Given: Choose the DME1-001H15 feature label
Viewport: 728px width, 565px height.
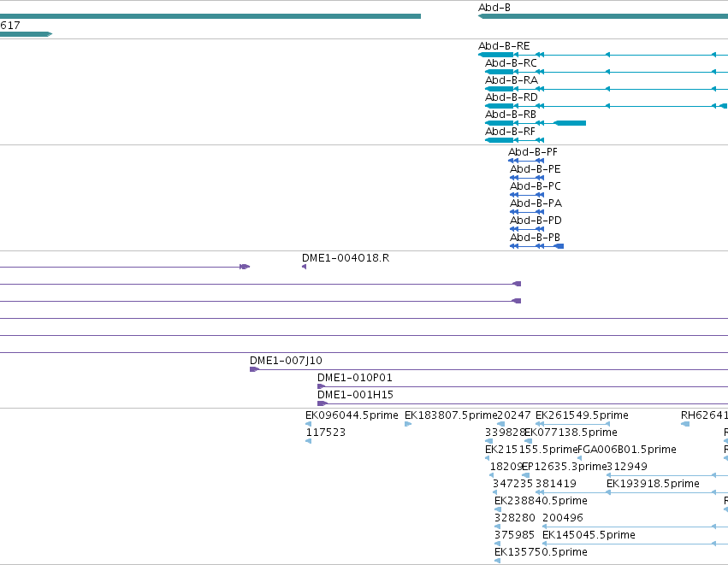Looking at the screenshot, I should point(355,395).
